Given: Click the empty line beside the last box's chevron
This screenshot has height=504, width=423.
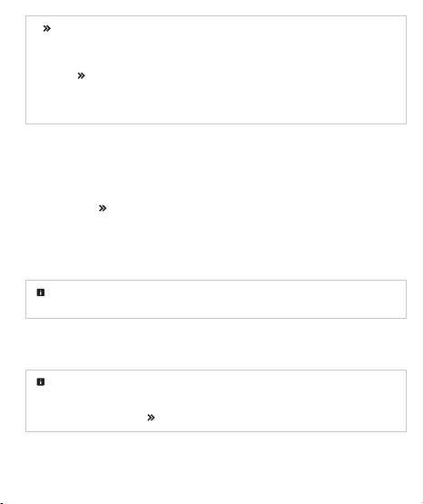Looking at the screenshot, I should click(278, 418).
